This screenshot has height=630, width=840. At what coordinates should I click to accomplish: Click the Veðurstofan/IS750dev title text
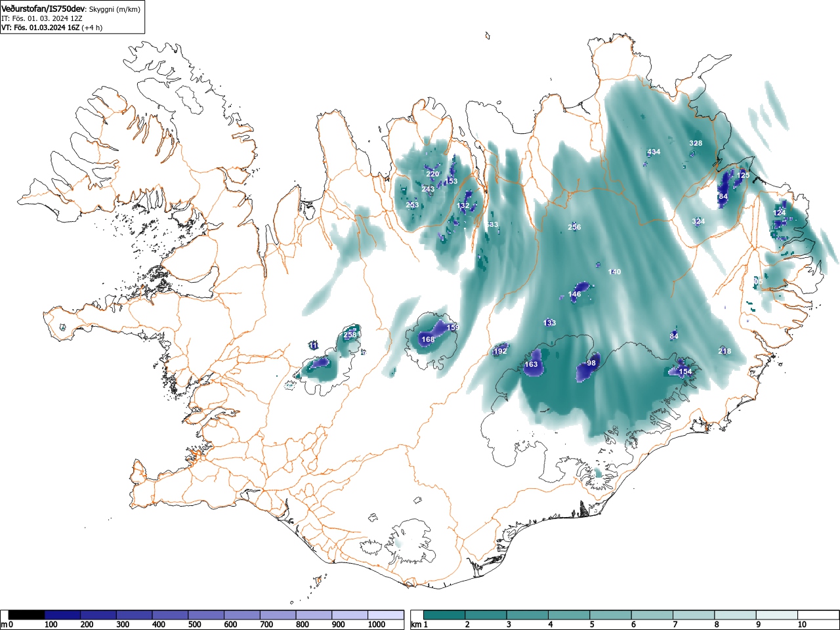coord(43,9)
